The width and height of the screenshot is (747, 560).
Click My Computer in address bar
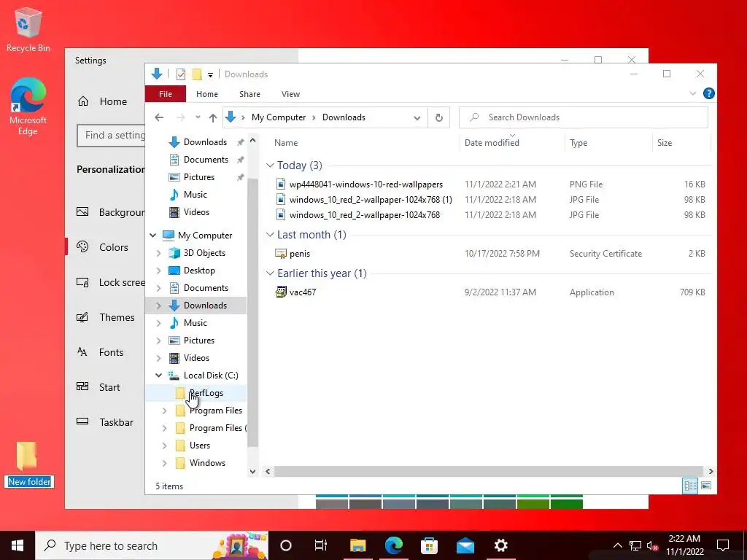point(279,117)
